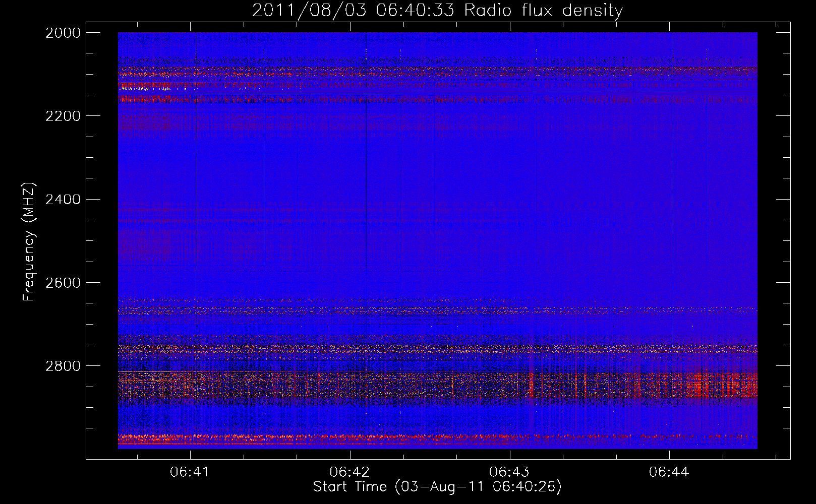Click the 'Frequency (MHZ)' axis label
Image resolution: width=816 pixels, height=504 pixels.
point(29,242)
